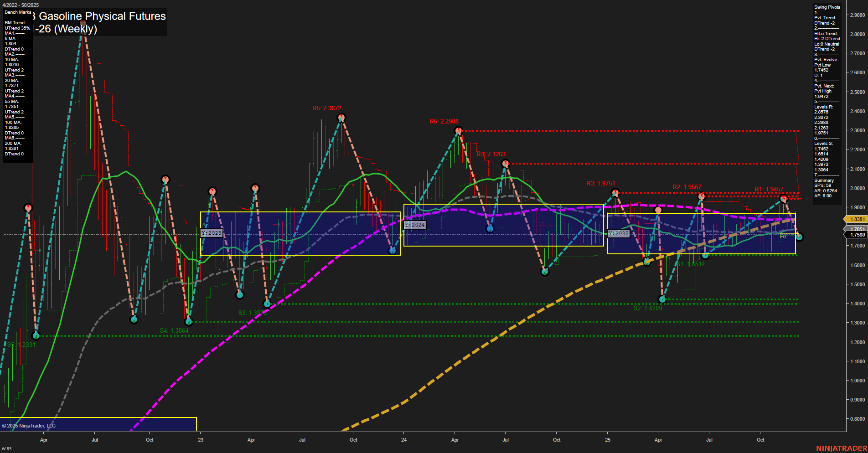The width and height of the screenshot is (868, 453).
Task: Click the Oct label on the time axis
Action: 150,440
